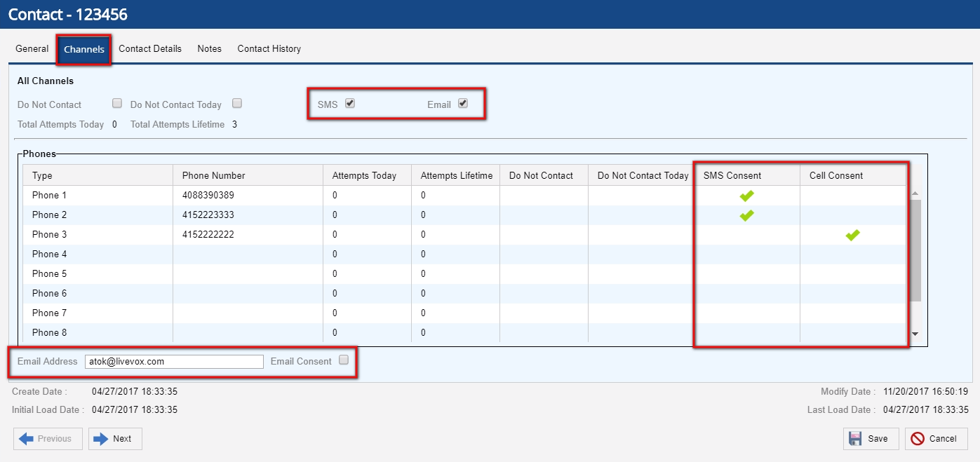Click the Do Not Contact Today column header
Image resolution: width=980 pixels, height=462 pixels.
(x=641, y=175)
